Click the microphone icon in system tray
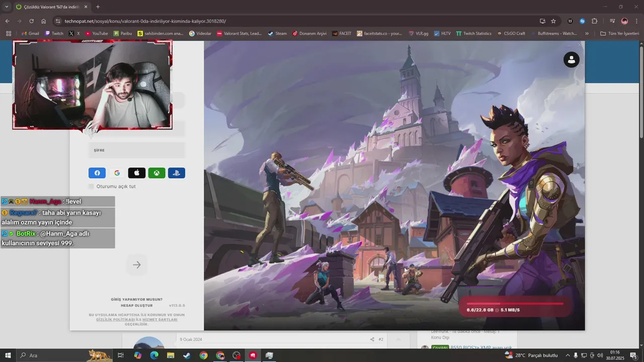This screenshot has width=644, height=362. [x=576, y=355]
